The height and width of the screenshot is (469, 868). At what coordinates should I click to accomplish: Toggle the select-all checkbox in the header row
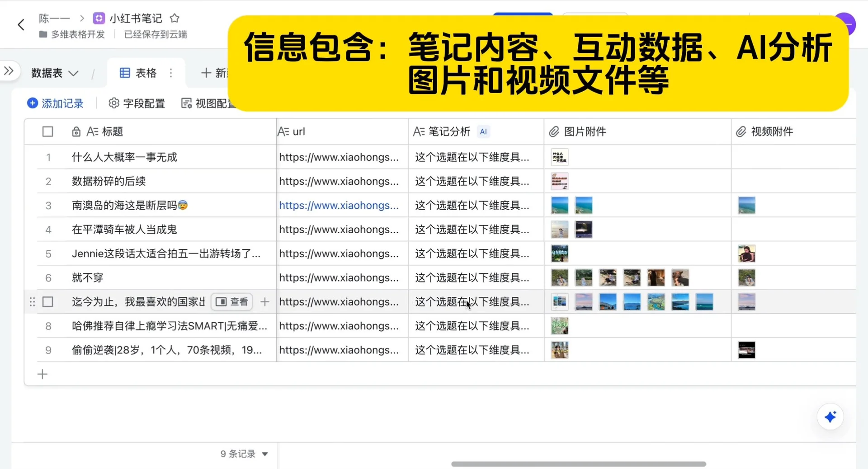click(x=48, y=131)
